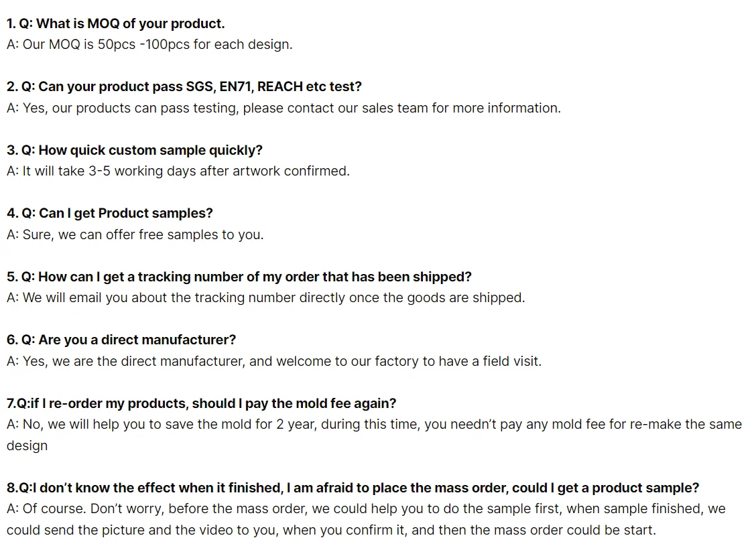Click the answer about emailing tracking number
The width and height of the screenshot is (756, 552).
(266, 297)
